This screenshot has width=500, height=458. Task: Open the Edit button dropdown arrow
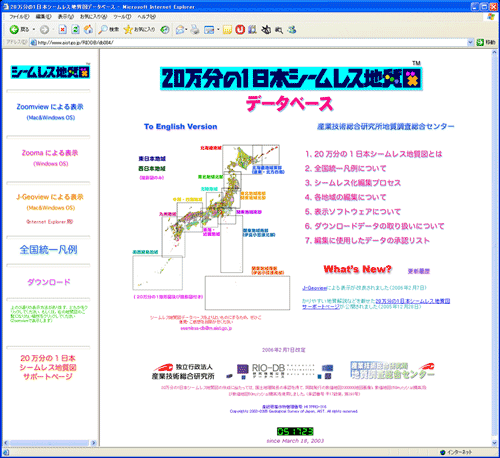[218, 30]
